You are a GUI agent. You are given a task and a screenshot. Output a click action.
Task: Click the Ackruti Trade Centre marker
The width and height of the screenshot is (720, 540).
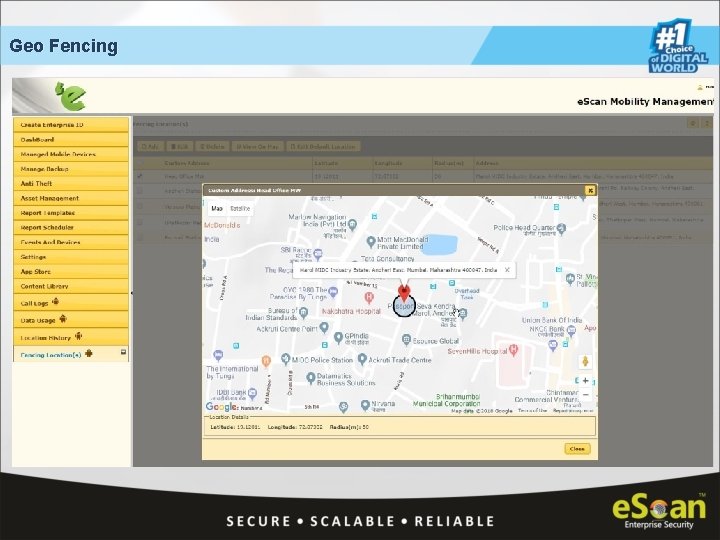[x=362, y=359]
